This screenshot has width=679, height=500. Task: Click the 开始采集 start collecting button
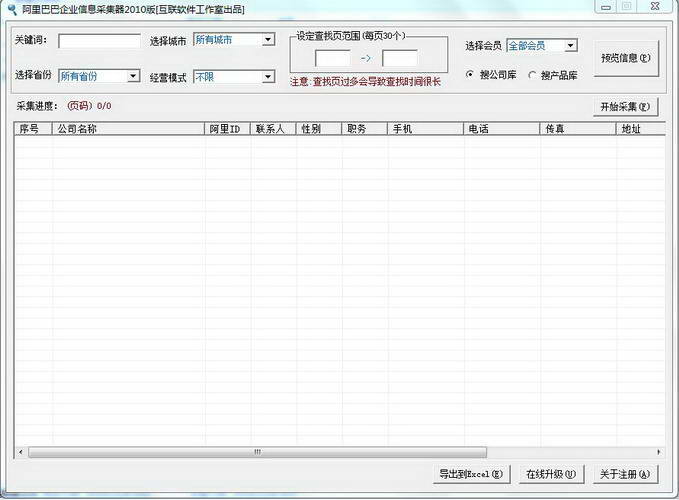coord(625,106)
